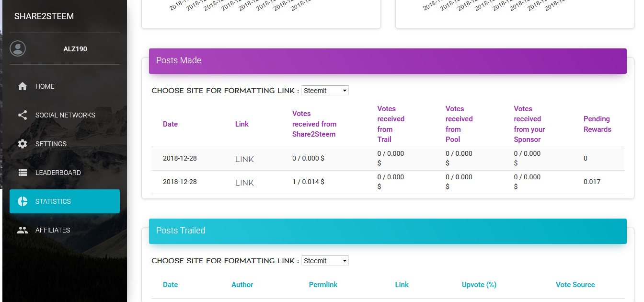Image resolution: width=644 pixels, height=302 pixels.
Task: Click the Leaderboard list icon
Action: click(23, 173)
